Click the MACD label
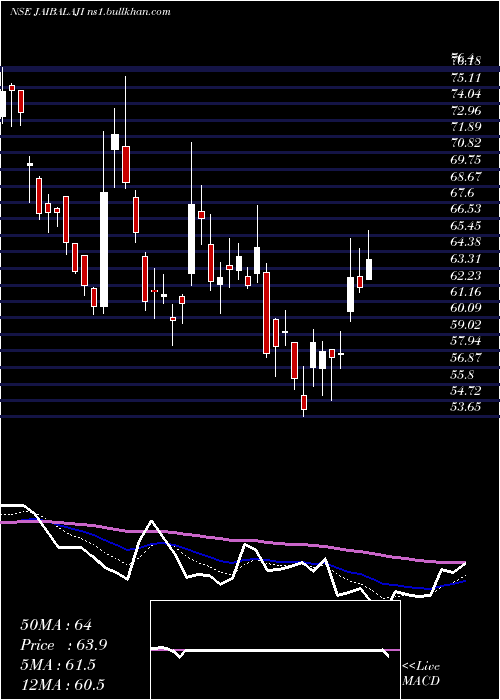The width and height of the screenshot is (500, 700). click(x=421, y=681)
